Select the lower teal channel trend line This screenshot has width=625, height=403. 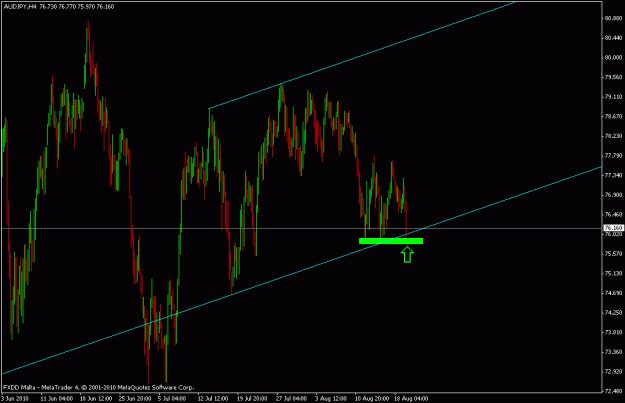point(302,270)
